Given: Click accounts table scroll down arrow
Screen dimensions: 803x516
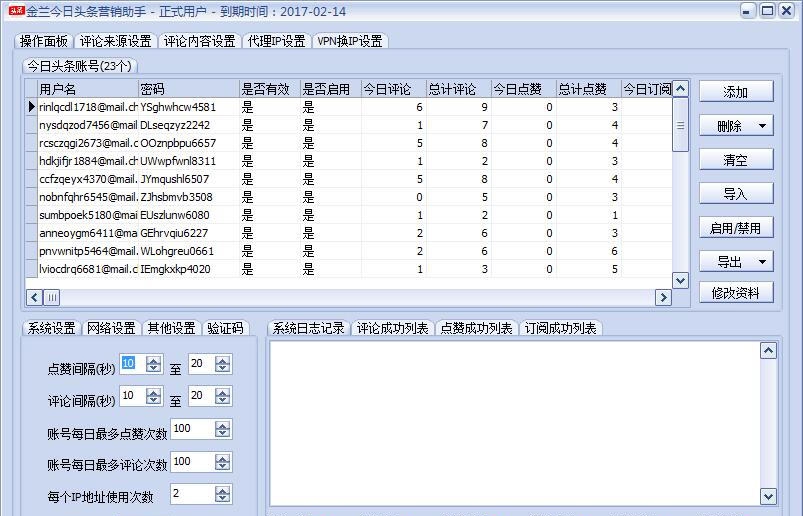Looking at the screenshot, I should (680, 281).
